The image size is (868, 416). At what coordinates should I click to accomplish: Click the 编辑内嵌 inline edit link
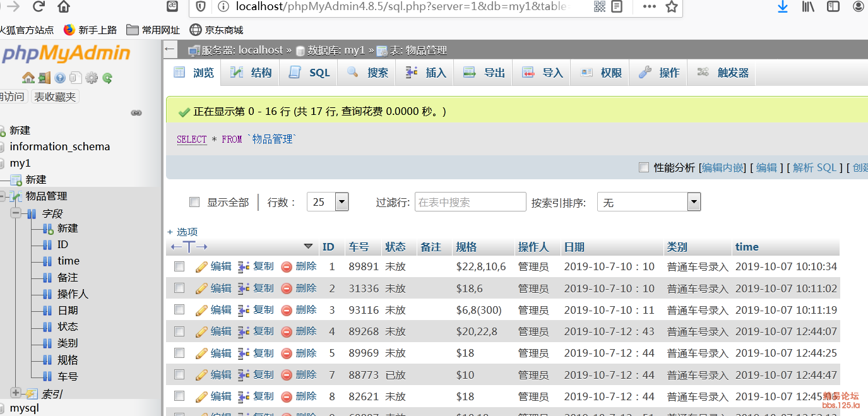coord(723,167)
